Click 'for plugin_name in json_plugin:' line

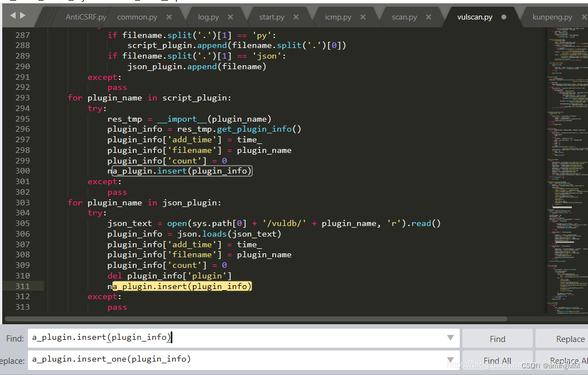(144, 203)
